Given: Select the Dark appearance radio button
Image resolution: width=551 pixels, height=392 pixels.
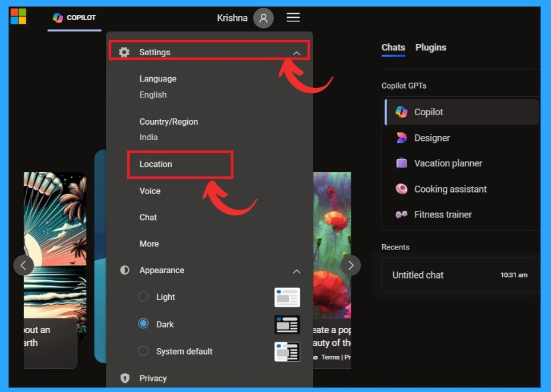Looking at the screenshot, I should [143, 324].
